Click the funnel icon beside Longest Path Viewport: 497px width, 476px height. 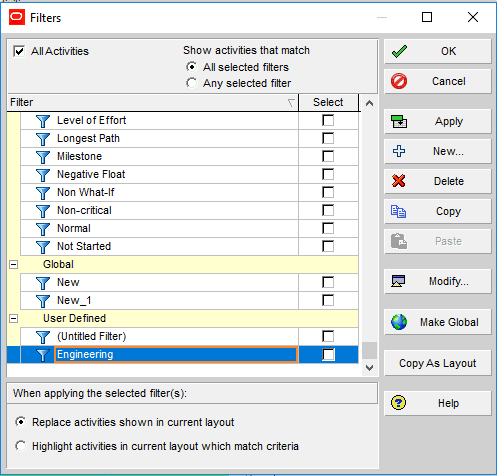43,139
